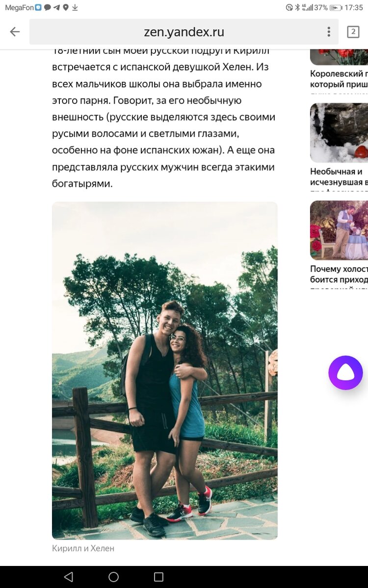Tap the Android recent apps square

158,577
